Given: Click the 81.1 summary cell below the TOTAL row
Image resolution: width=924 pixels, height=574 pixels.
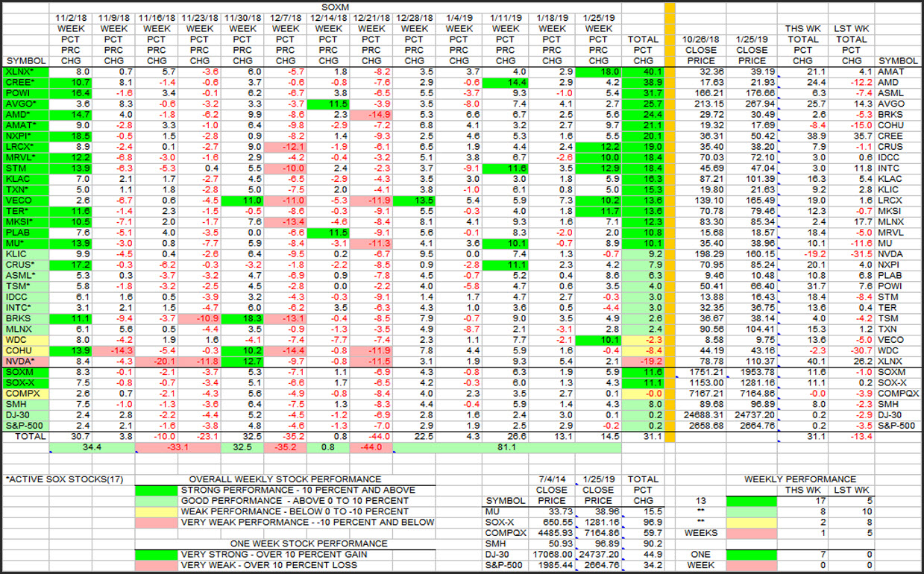Looking at the screenshot, I should tap(507, 448).
